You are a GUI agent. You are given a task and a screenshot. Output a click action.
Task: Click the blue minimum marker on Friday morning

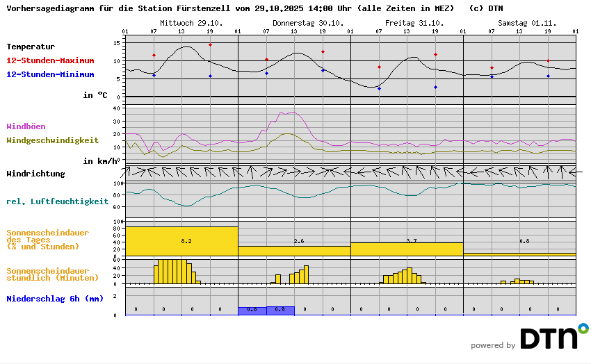coord(379,88)
